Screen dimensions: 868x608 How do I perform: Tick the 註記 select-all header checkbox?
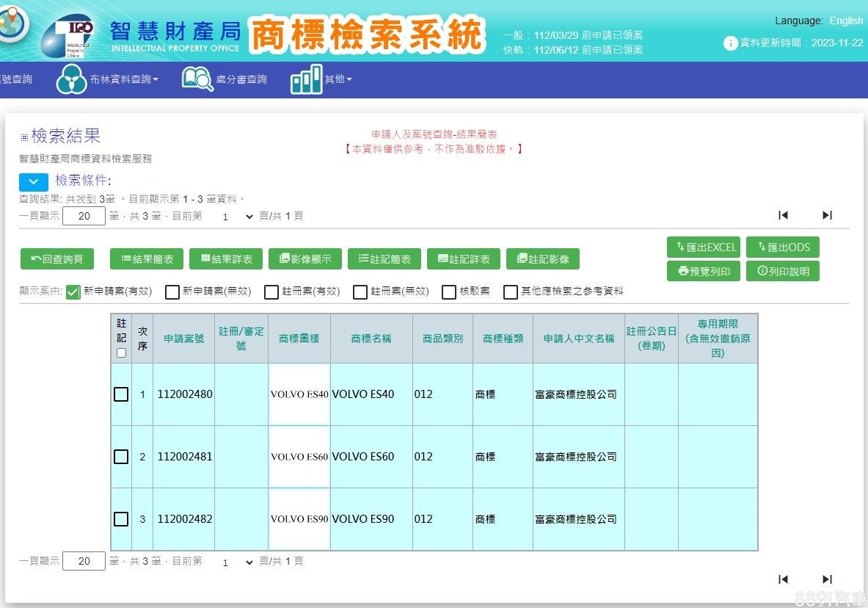(x=121, y=353)
